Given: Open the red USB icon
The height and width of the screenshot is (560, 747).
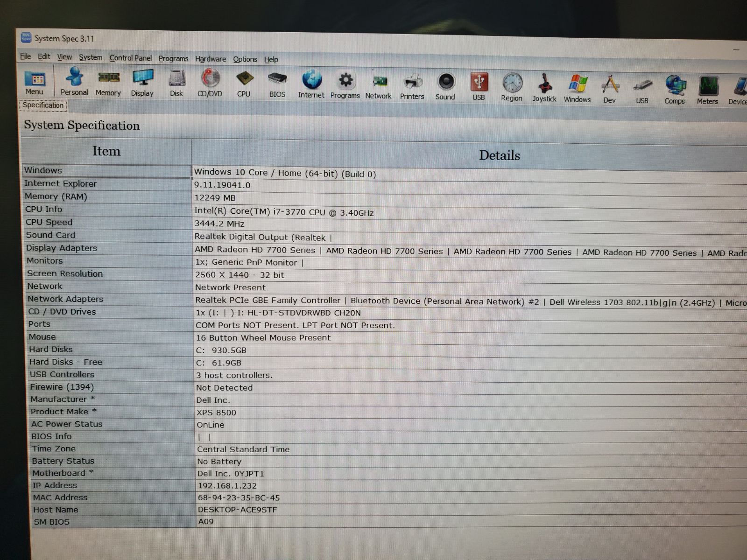Looking at the screenshot, I should (479, 87).
